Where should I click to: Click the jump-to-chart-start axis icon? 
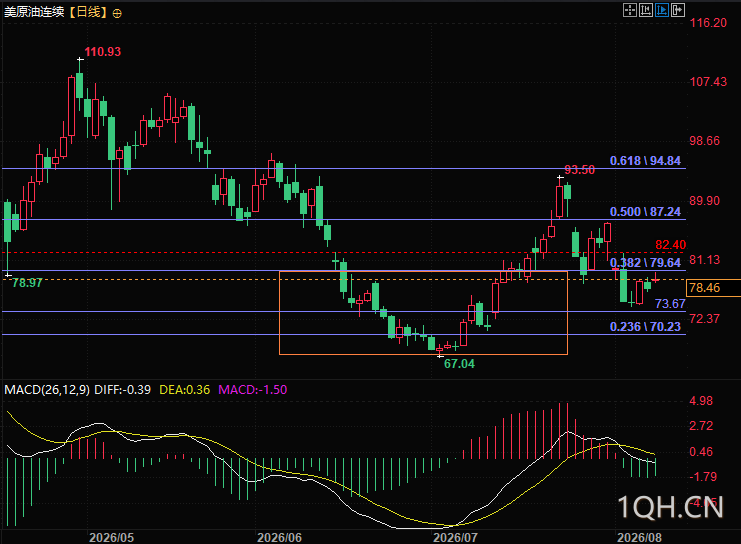click(x=646, y=10)
